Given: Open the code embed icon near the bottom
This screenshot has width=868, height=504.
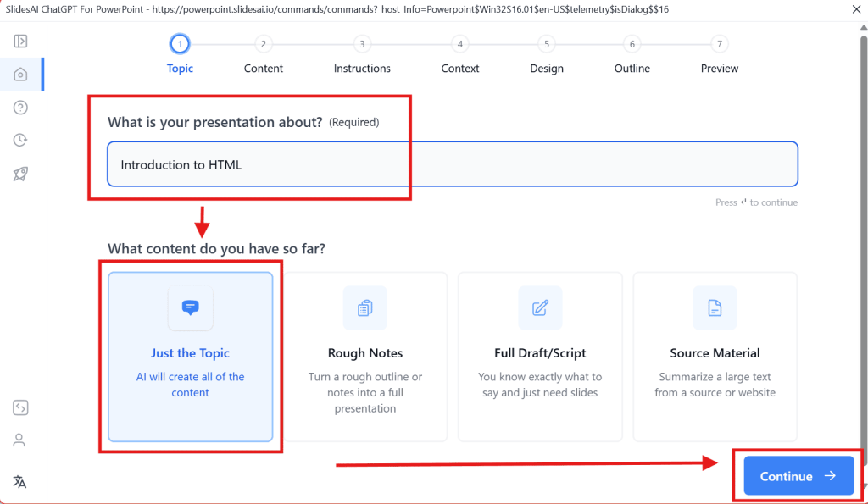Looking at the screenshot, I should pyautogui.click(x=20, y=407).
